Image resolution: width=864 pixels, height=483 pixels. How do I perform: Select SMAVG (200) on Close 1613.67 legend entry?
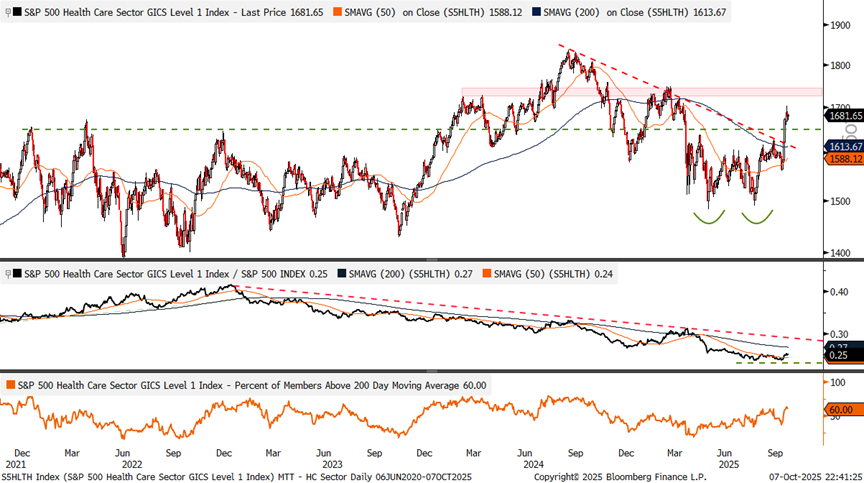[x=634, y=12]
